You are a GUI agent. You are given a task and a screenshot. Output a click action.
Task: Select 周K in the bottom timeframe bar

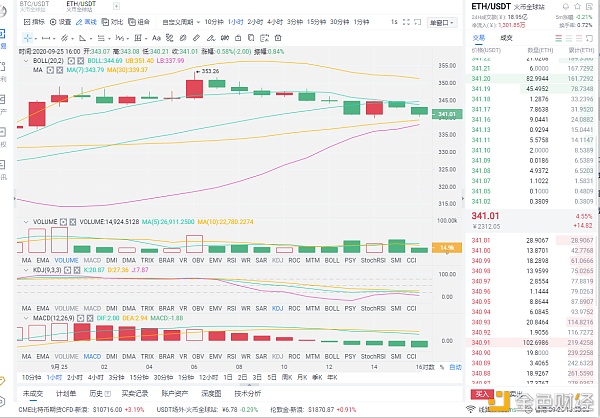tap(287, 377)
